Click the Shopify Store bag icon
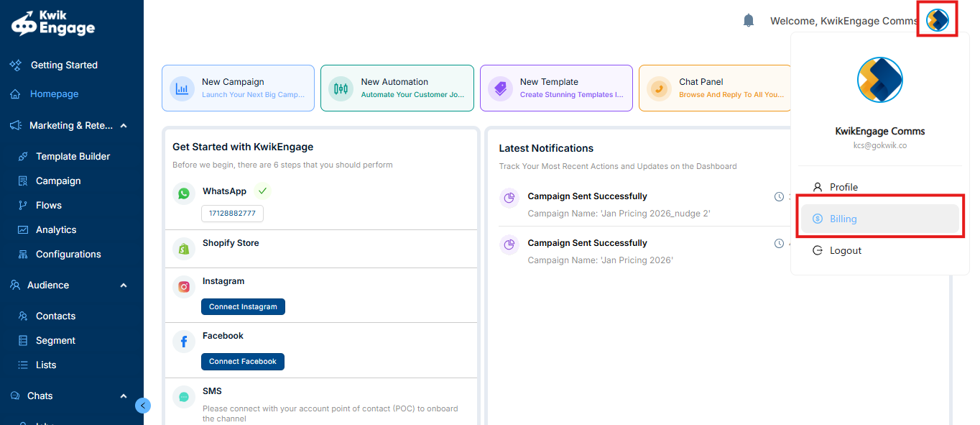980x425 pixels. (184, 248)
